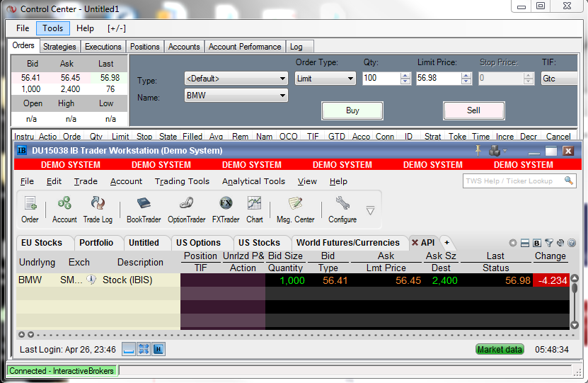The height and width of the screenshot is (383, 588).
Task: Click the Connected - InteractiveBrokers status
Action: [x=62, y=371]
